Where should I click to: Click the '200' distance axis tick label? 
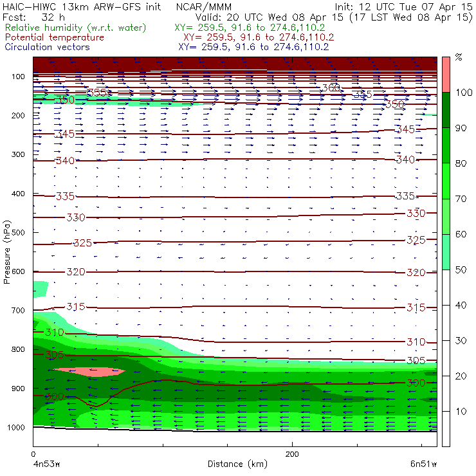pos(292,454)
